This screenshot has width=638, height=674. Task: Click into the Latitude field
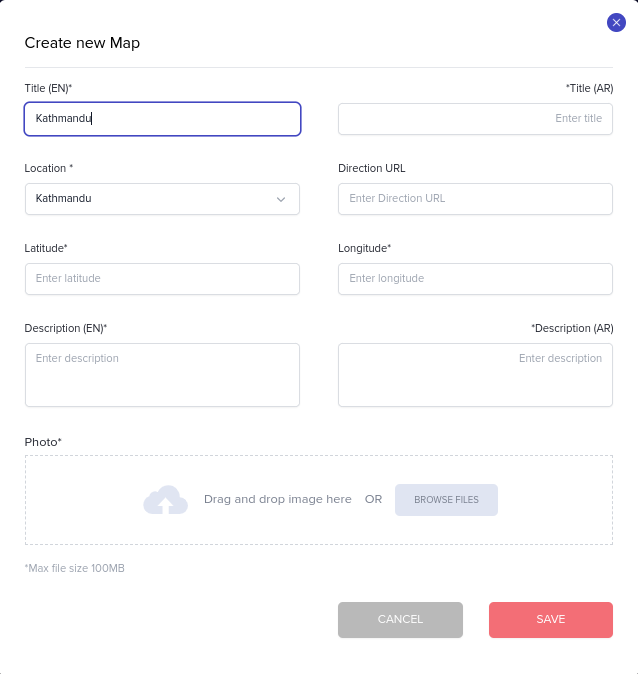[x=162, y=279]
